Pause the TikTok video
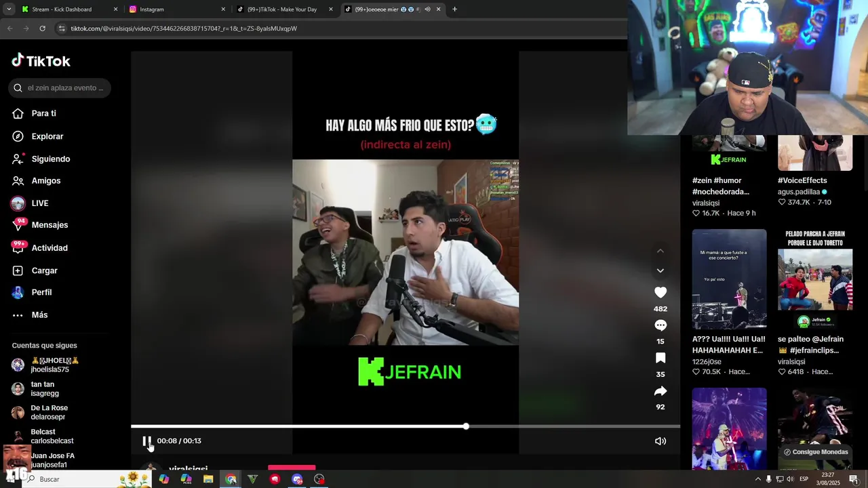This screenshot has height=488, width=868. (x=146, y=441)
